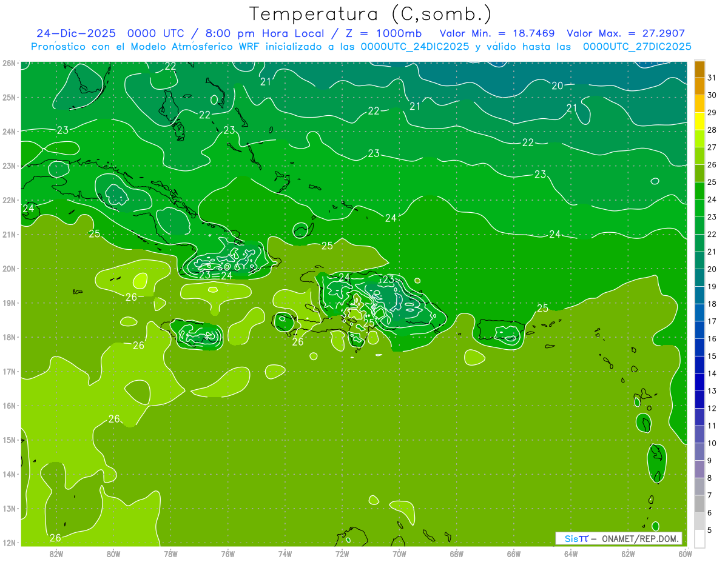Click the "74W" longitude axis label
This screenshot has width=728, height=562.
click(x=285, y=553)
